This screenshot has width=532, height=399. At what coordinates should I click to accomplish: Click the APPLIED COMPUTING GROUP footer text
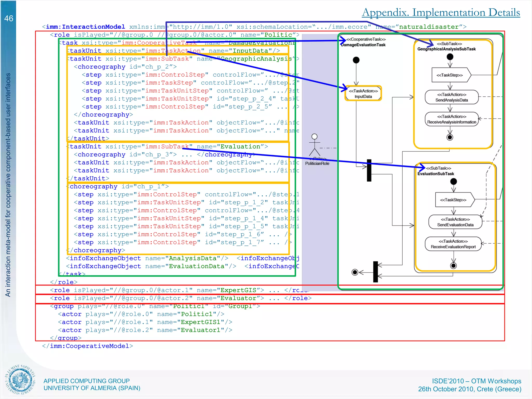point(87,381)
